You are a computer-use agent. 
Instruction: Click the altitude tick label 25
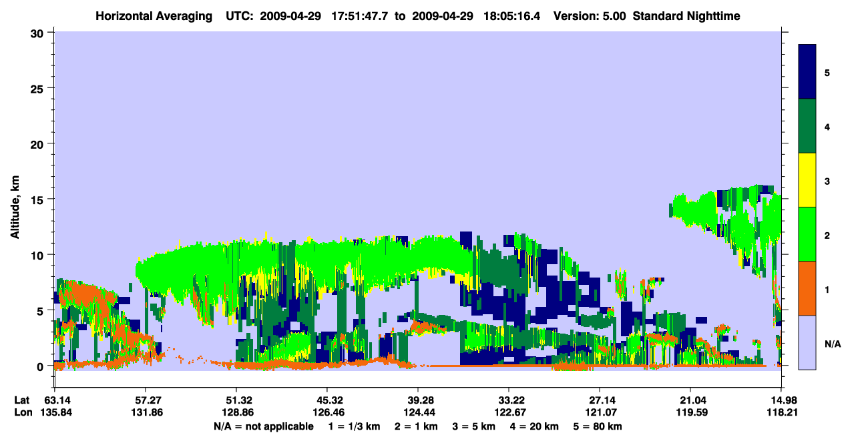(39, 88)
